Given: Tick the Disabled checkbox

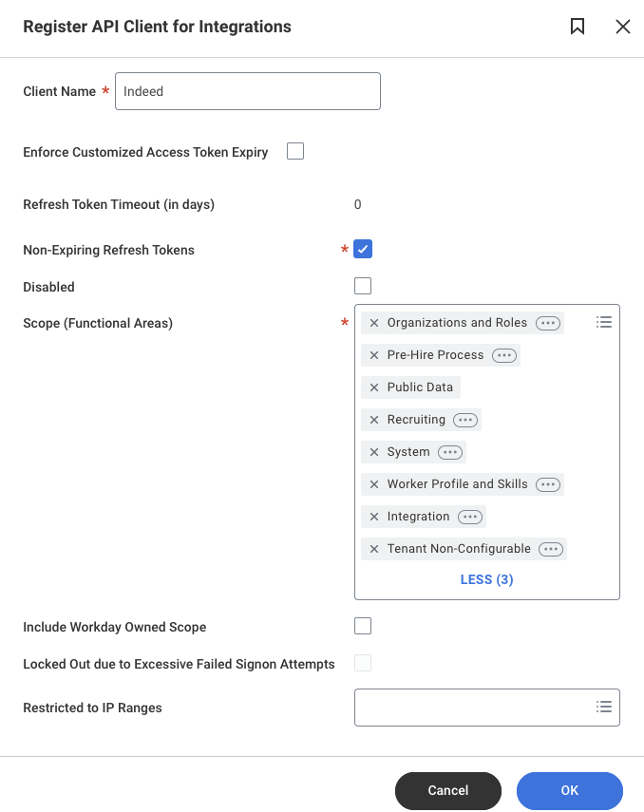Looking at the screenshot, I should click(363, 286).
